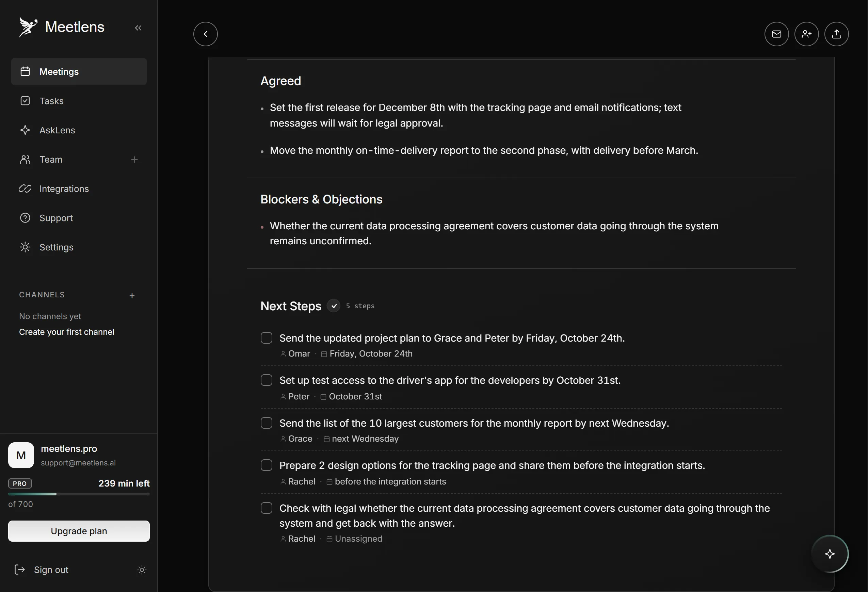Click the Integrations link icon
The width and height of the screenshot is (868, 592).
coord(25,188)
